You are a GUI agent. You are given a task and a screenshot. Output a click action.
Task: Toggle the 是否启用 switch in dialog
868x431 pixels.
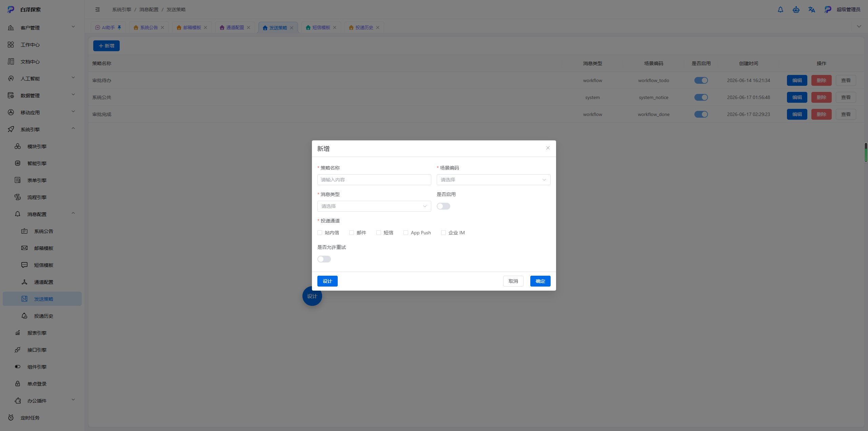443,206
